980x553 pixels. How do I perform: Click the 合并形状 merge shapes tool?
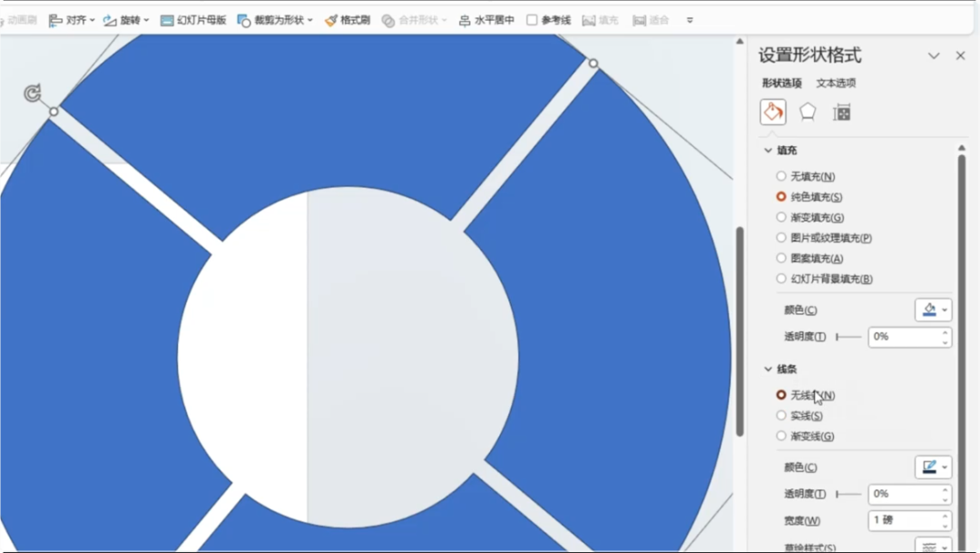coord(414,20)
